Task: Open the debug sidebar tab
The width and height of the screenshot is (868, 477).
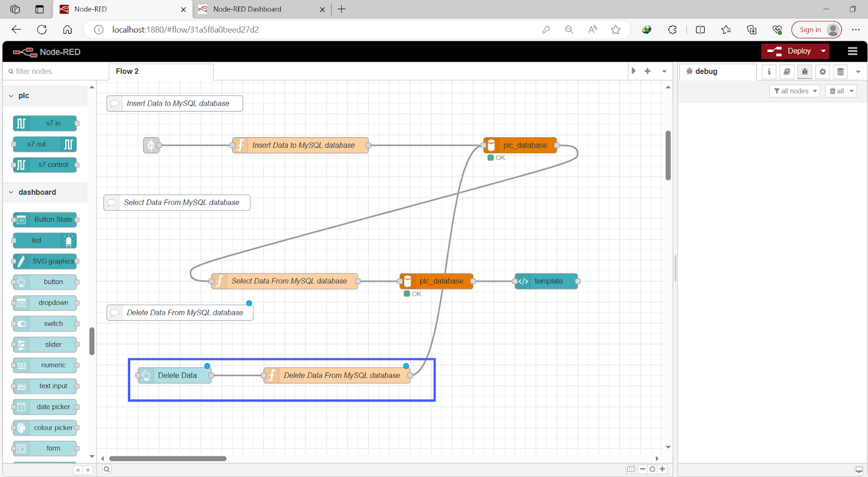Action: [x=718, y=72]
